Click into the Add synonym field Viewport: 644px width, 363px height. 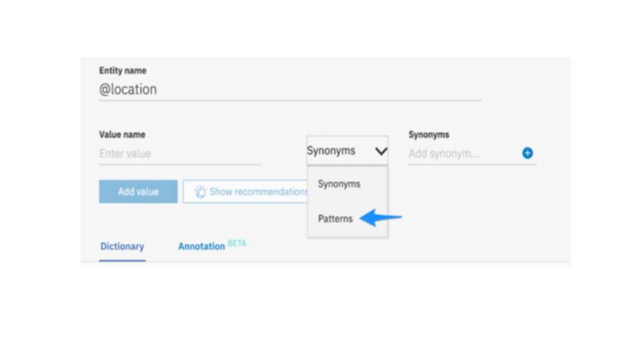click(461, 154)
